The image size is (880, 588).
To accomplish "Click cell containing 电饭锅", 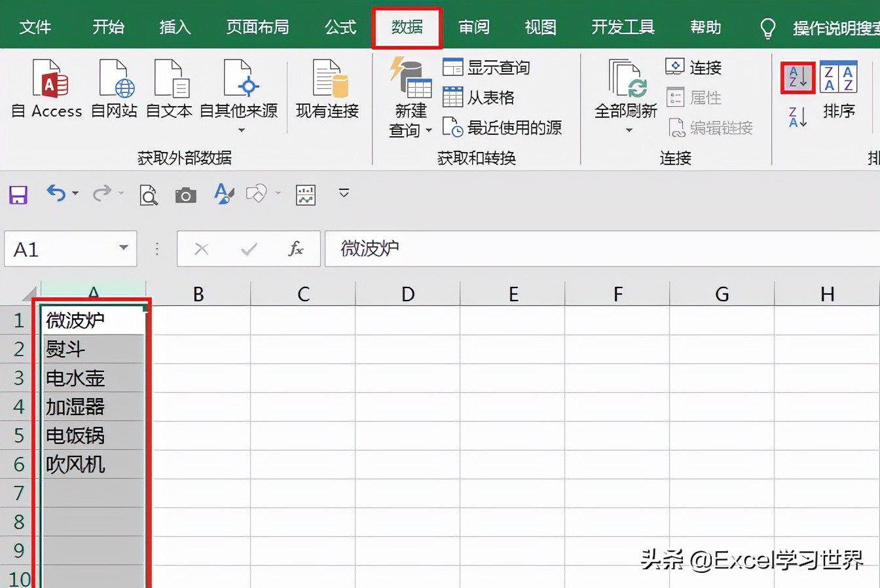I will point(93,435).
